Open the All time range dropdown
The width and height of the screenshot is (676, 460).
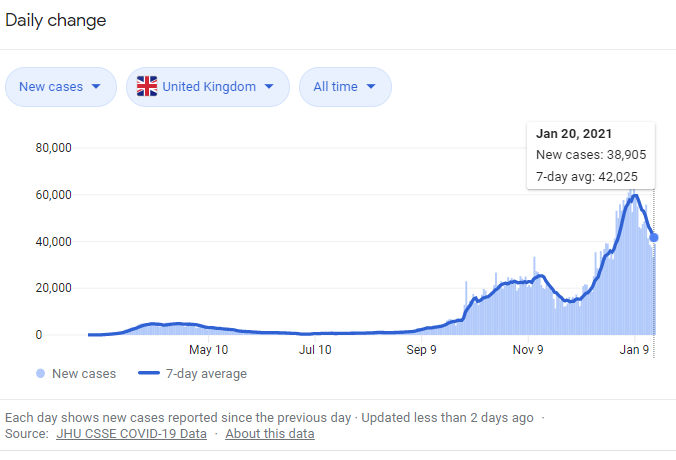pyautogui.click(x=345, y=86)
